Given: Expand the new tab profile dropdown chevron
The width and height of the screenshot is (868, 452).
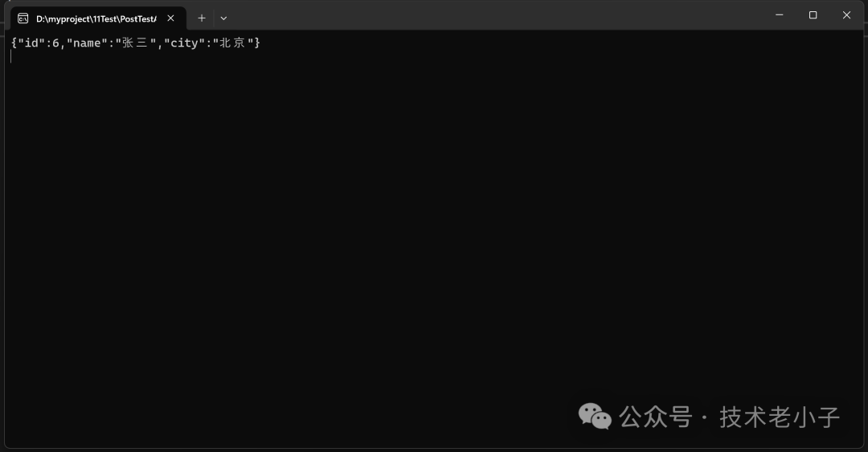Looking at the screenshot, I should point(223,18).
